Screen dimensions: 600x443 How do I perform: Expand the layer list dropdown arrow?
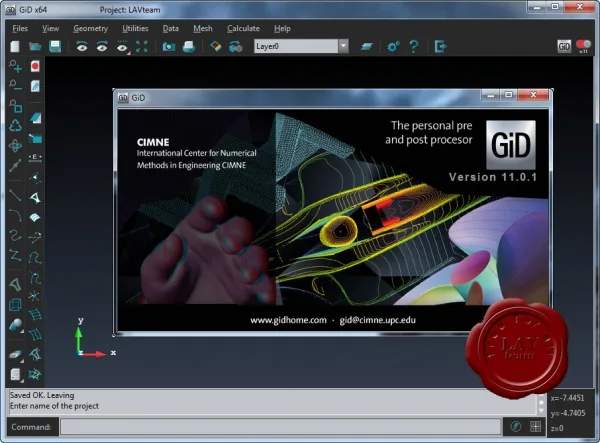coord(344,46)
